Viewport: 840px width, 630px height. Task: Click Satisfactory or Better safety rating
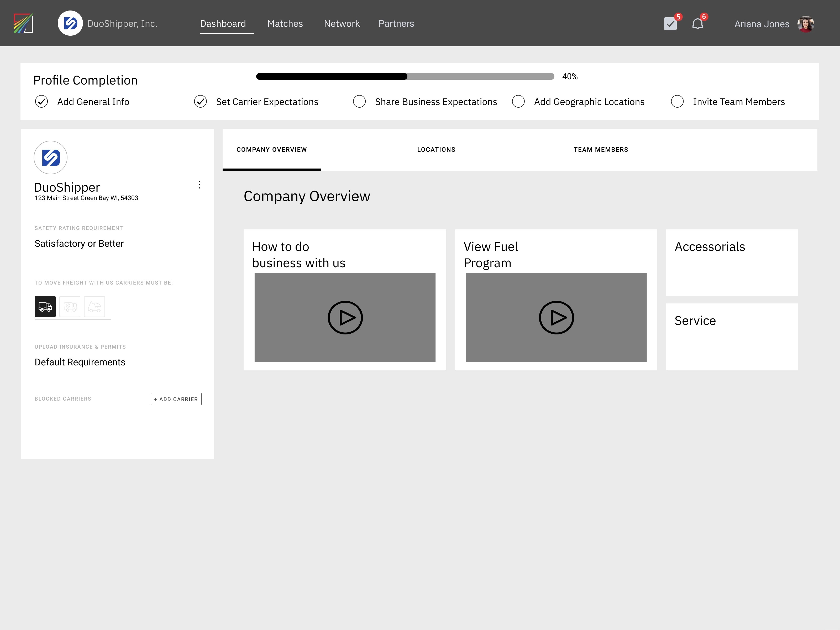tap(79, 243)
